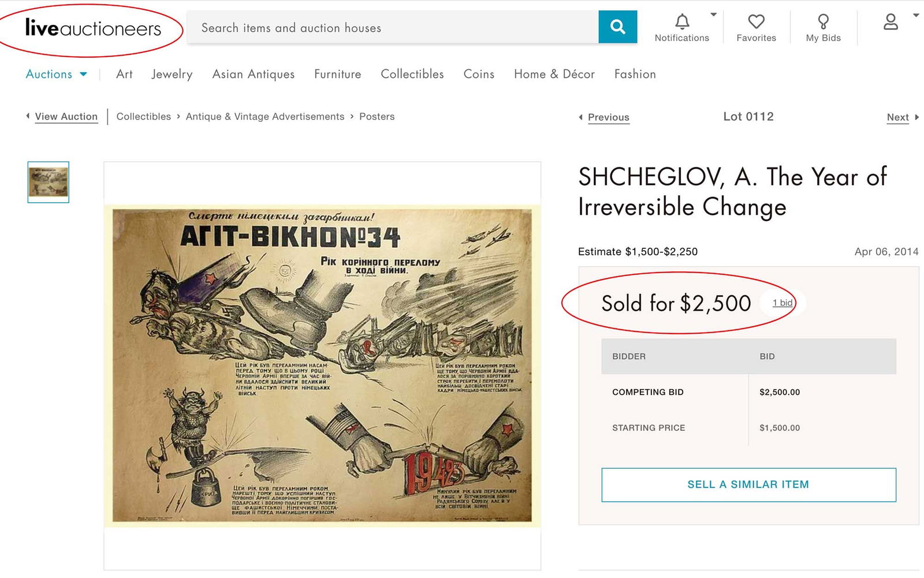Open Notifications bell icon
924x578 pixels.
[682, 22]
